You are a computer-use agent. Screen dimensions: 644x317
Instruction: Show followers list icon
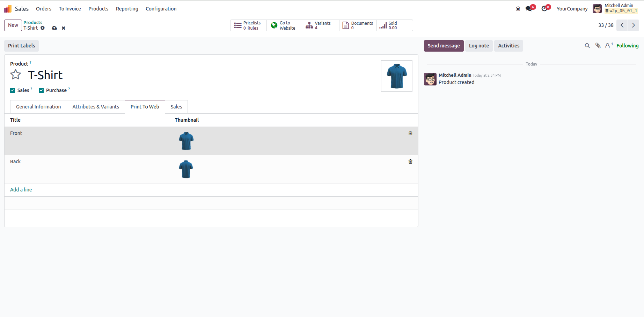point(609,46)
